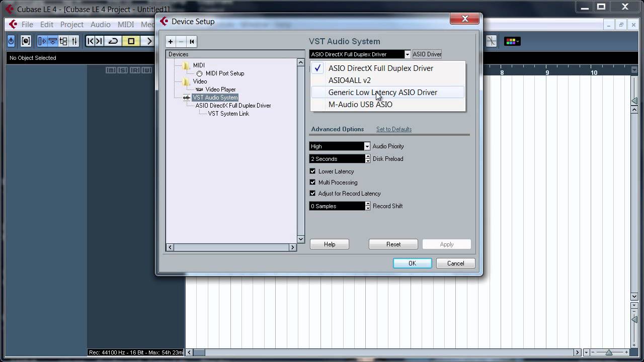Toggle global Mute [m] button in track list
The image size is (644, 362).
[x=111, y=70]
